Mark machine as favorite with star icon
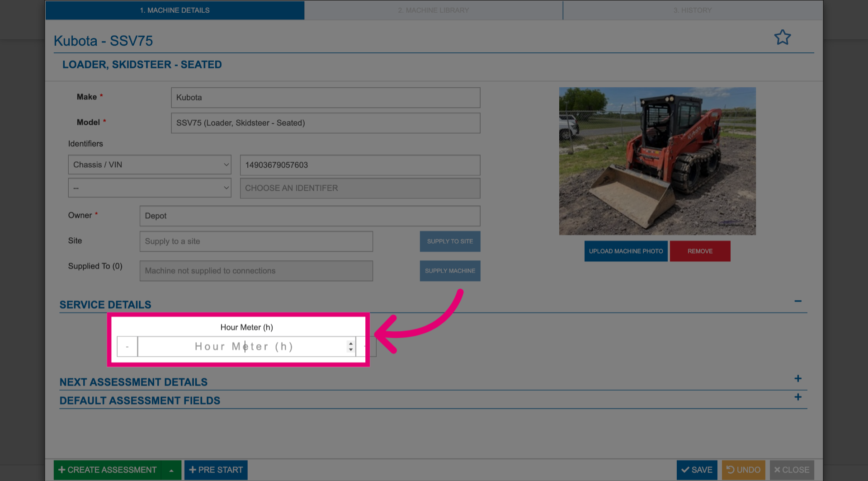The width and height of the screenshot is (868, 481). click(x=783, y=37)
